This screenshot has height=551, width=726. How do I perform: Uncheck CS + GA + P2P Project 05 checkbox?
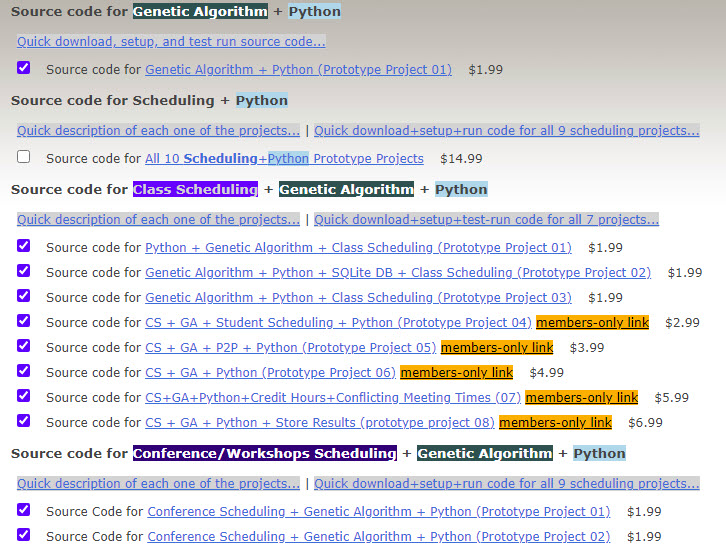coord(24,345)
